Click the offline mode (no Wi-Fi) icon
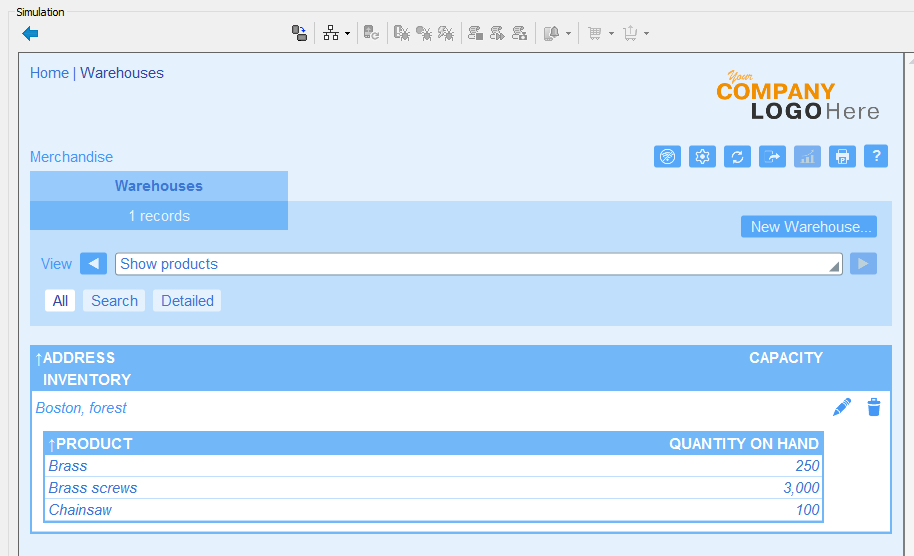The image size is (914, 556). 667,157
